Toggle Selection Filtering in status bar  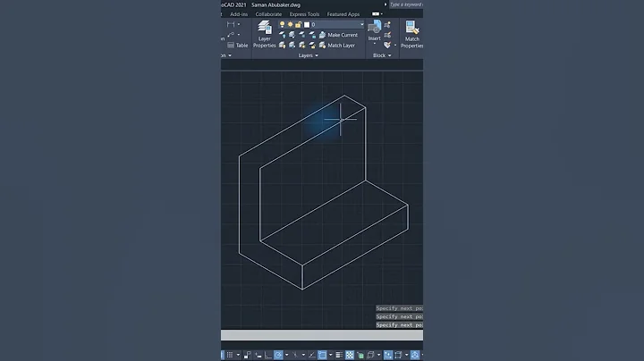(x=398, y=355)
